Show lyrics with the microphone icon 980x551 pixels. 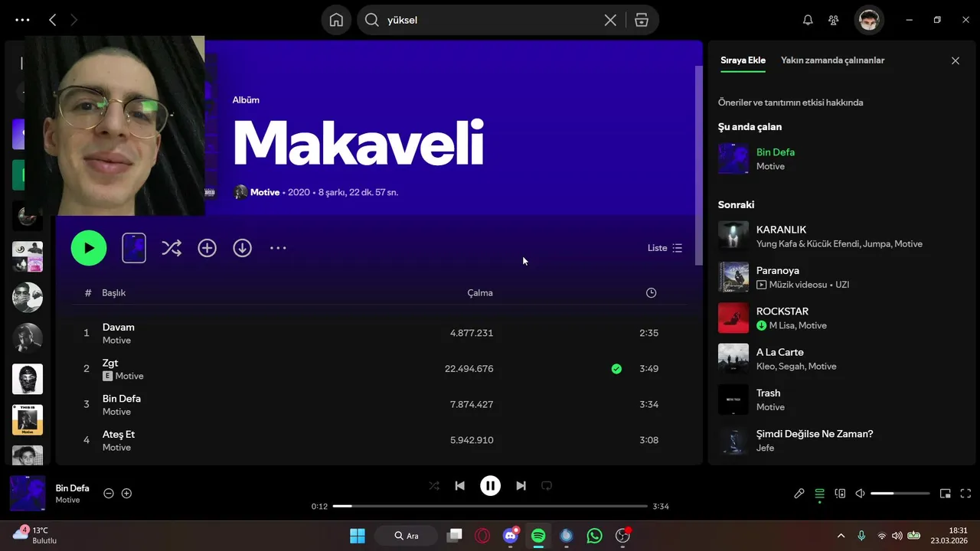(799, 494)
